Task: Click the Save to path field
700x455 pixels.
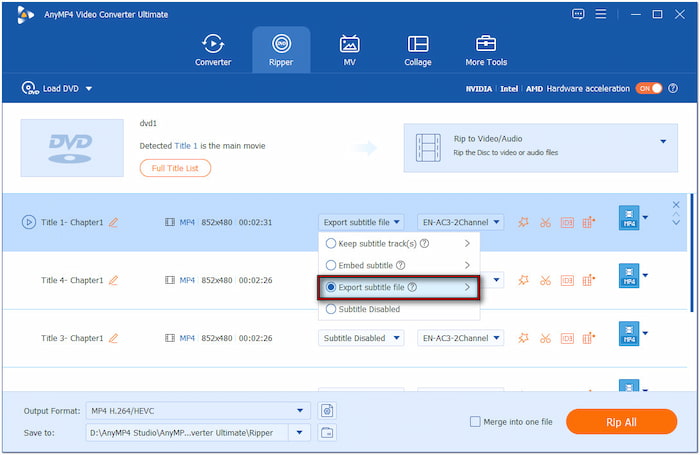Action: click(187, 433)
